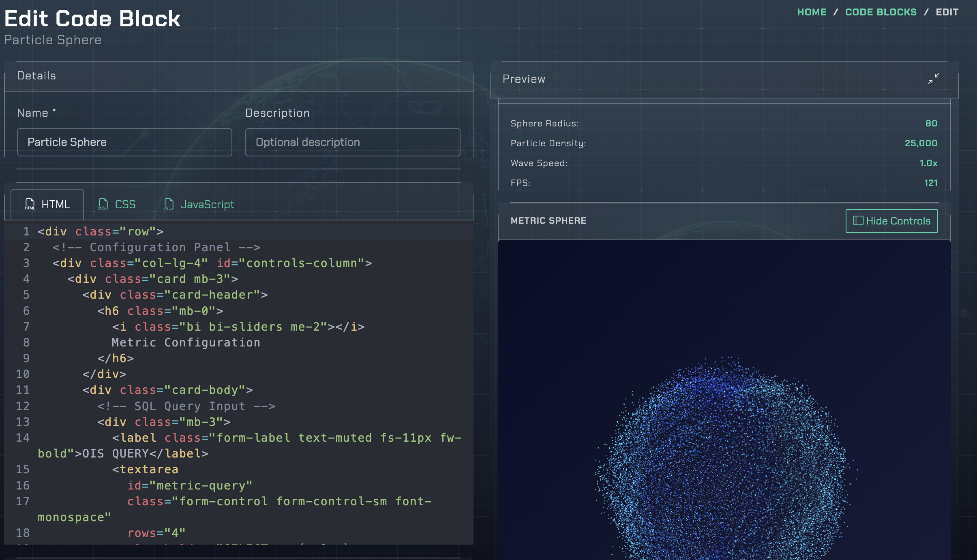Click the CSS file icon
977x560 pixels.
(x=103, y=204)
